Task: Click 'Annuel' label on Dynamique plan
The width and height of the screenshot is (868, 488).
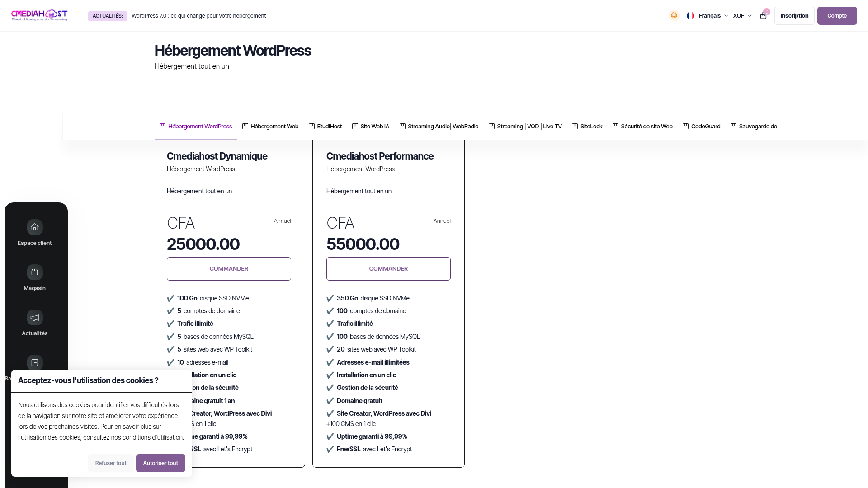Action: click(283, 221)
